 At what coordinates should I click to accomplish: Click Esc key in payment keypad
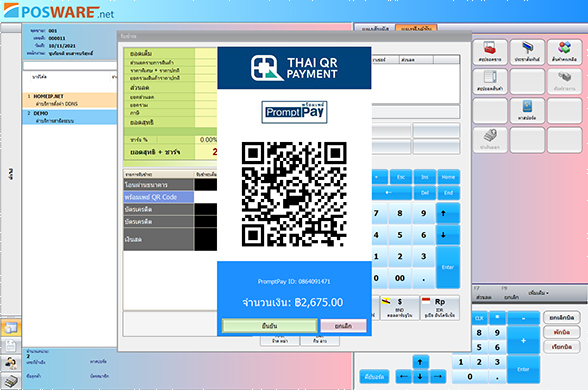point(401,177)
